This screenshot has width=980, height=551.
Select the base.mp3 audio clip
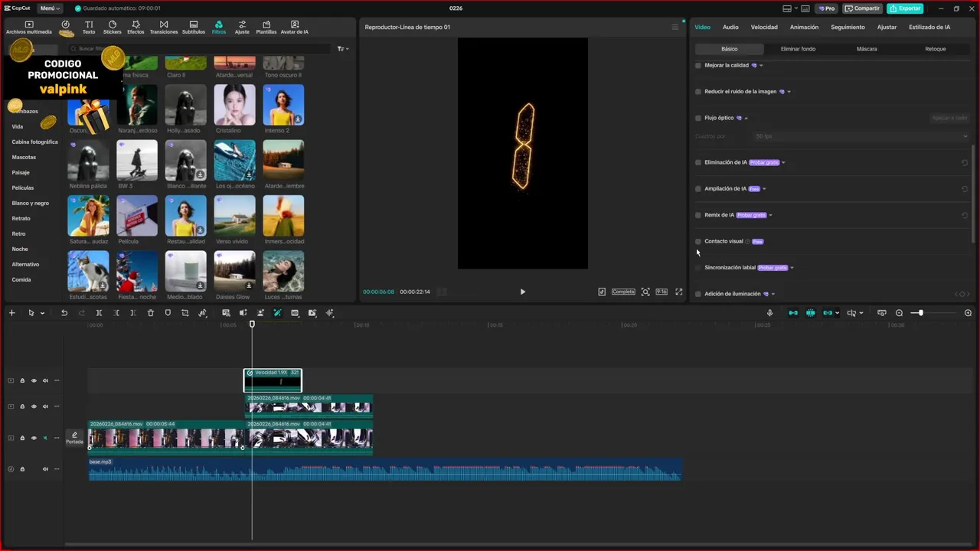[384, 469]
